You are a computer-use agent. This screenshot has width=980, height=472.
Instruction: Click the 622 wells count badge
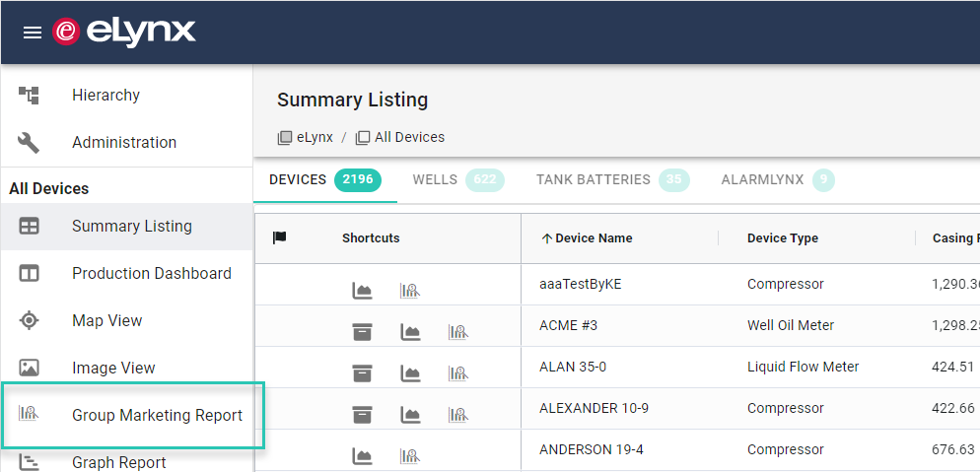[x=485, y=180]
